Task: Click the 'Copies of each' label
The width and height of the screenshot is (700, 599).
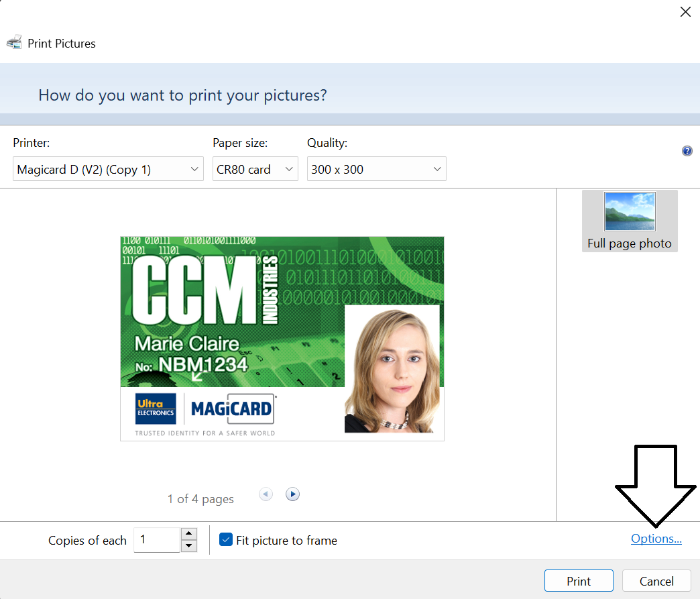Action: click(x=87, y=541)
